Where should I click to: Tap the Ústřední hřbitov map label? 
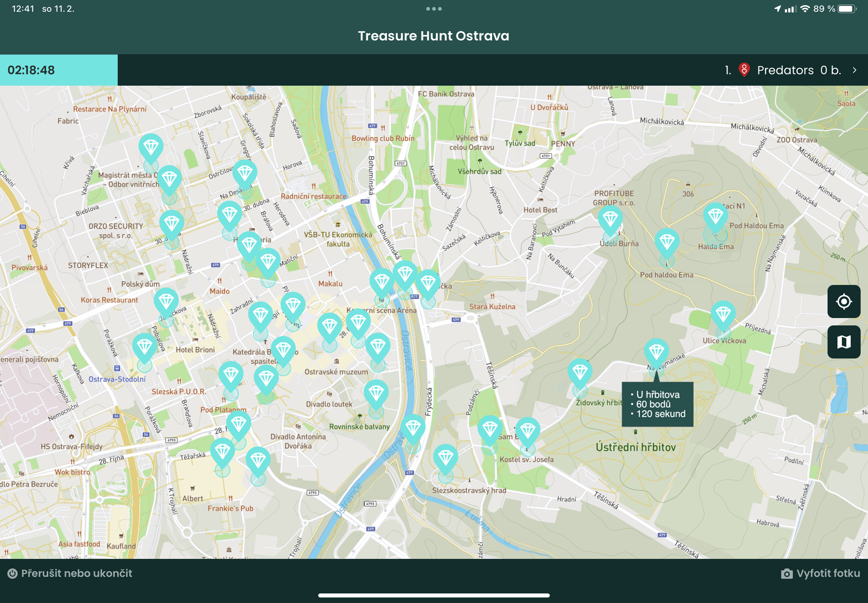coord(636,447)
